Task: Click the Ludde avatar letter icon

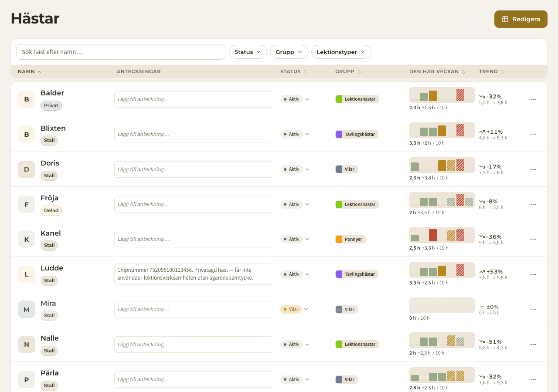Action: (x=27, y=274)
